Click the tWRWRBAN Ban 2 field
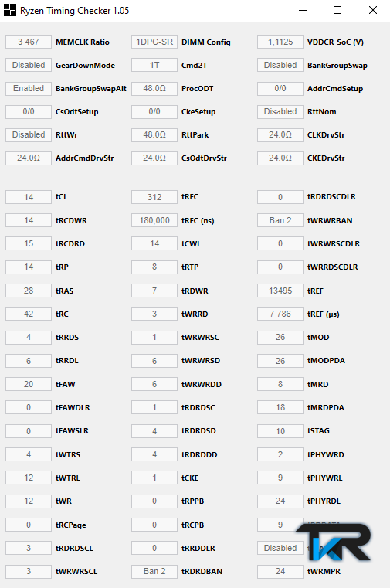This screenshot has height=588, width=390. [280, 220]
